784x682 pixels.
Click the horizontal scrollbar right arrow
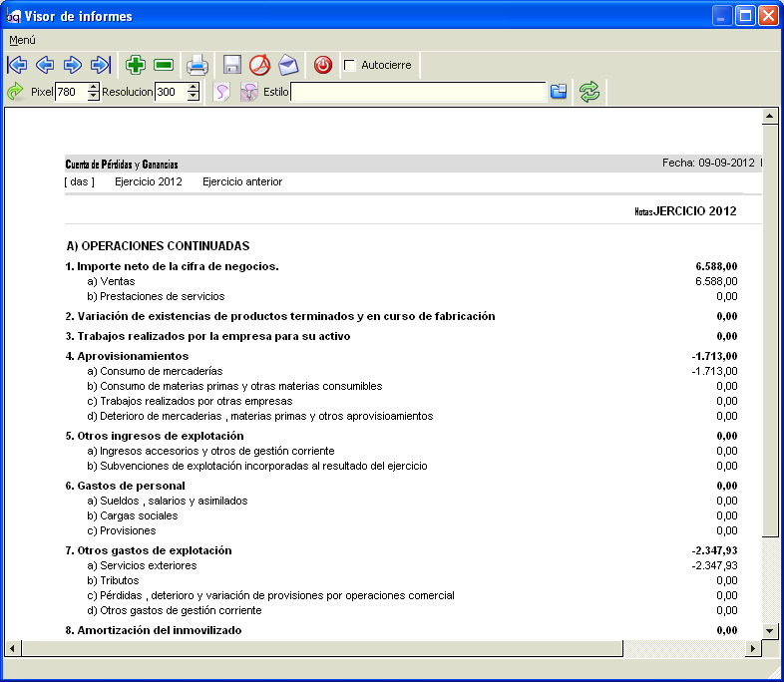[x=753, y=649]
